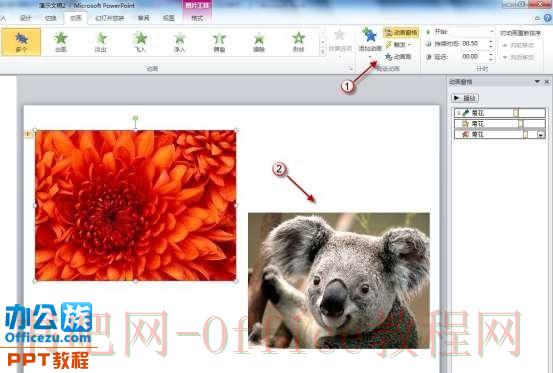
Task: Select the 多个 (Multiple) animation effect
Action: (x=21, y=42)
